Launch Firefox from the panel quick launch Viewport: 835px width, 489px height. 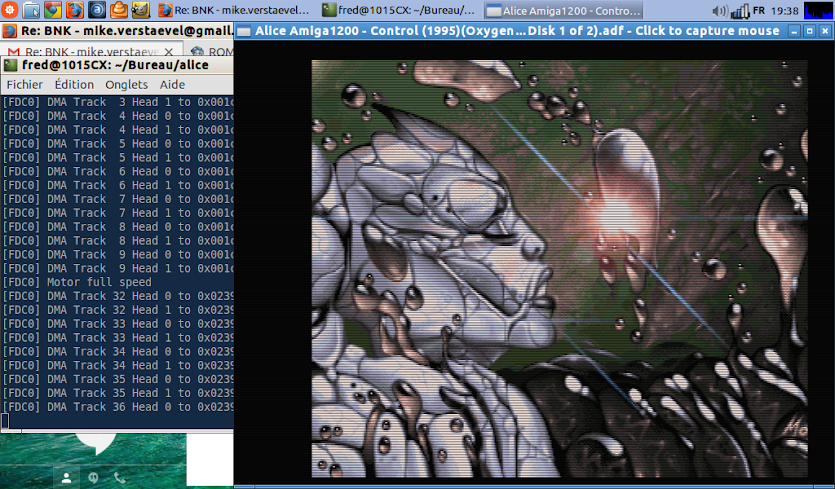pos(75,10)
